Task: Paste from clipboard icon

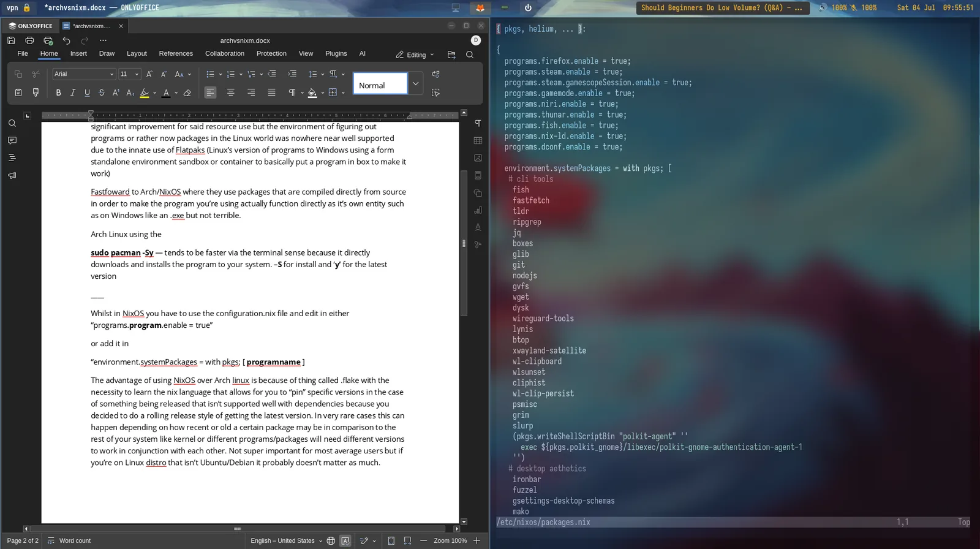Action: pos(18,93)
